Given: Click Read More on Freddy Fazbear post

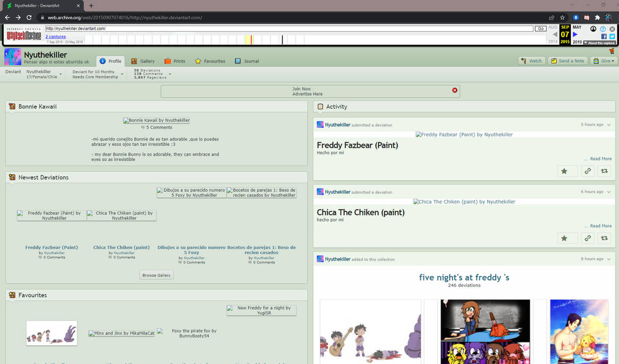Looking at the screenshot, I should [600, 159].
